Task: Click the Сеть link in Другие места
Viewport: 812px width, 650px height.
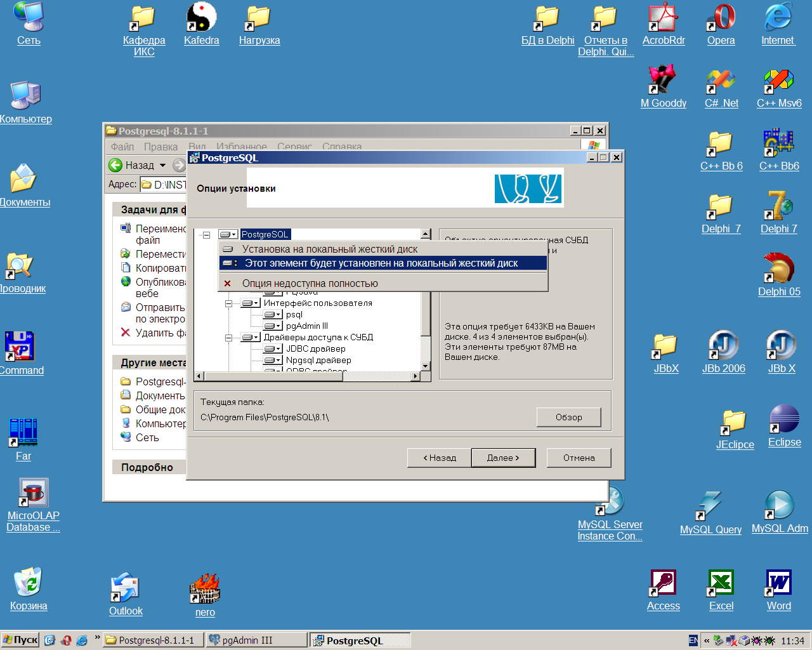Action: (x=147, y=437)
